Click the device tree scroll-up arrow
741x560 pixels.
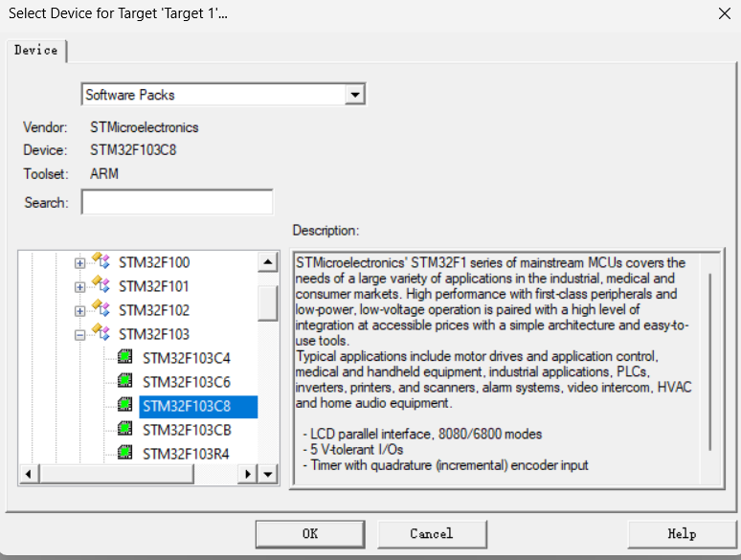coord(268,261)
